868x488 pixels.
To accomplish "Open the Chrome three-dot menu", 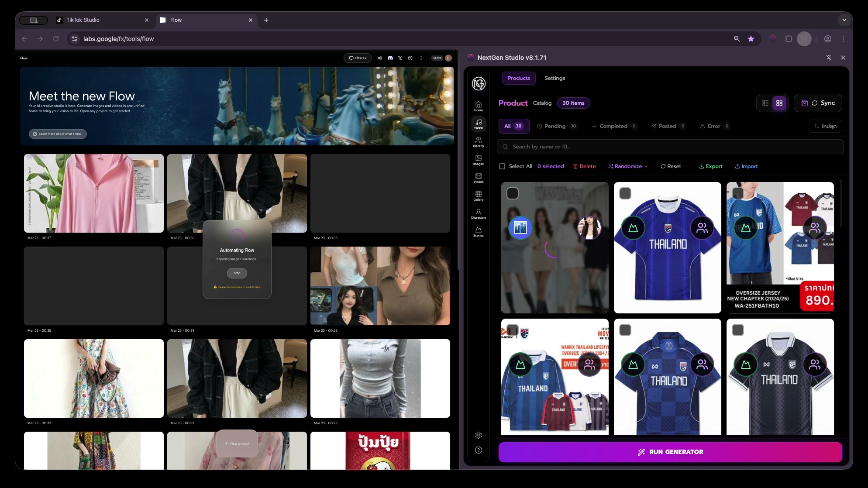I will pos(844,39).
